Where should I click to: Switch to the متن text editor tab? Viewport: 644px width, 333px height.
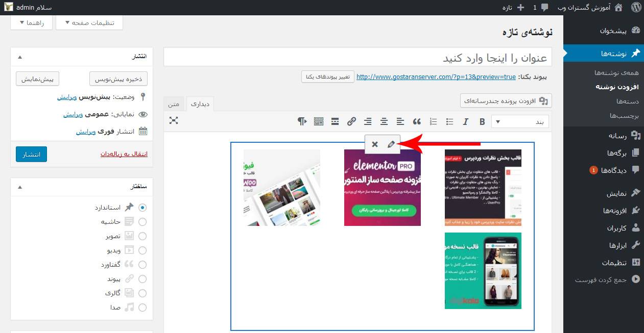(x=174, y=104)
